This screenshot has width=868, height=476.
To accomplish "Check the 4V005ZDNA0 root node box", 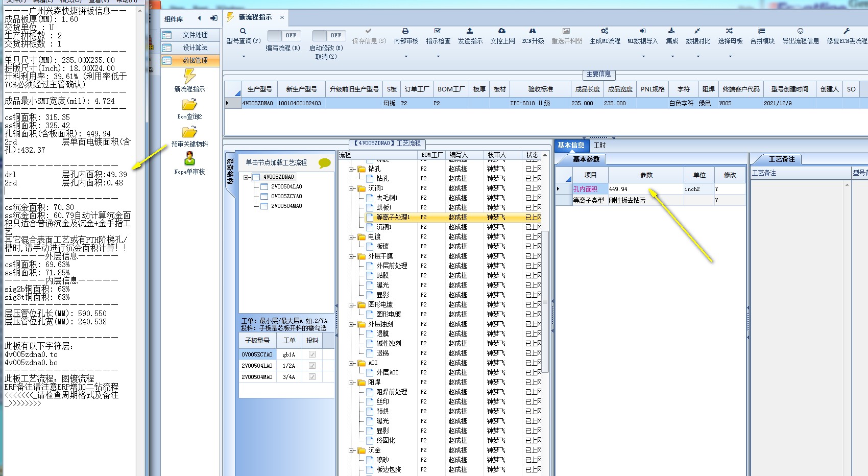I will coord(256,177).
